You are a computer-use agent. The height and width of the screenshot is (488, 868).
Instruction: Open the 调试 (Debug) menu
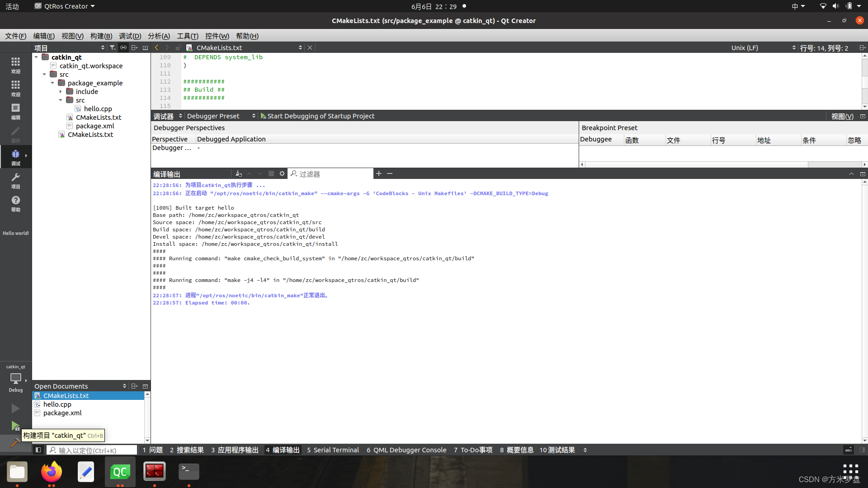pyautogui.click(x=130, y=36)
